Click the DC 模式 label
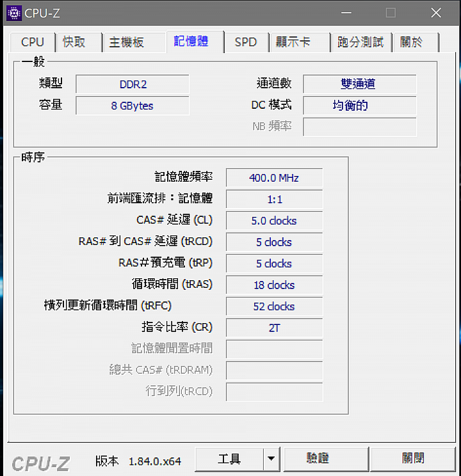The width and height of the screenshot is (461, 476). tap(271, 105)
